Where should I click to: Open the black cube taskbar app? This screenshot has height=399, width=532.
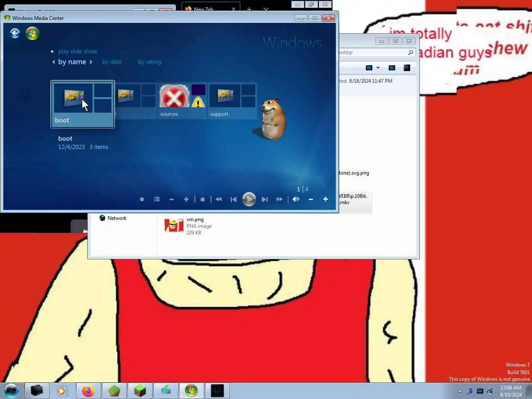37,391
